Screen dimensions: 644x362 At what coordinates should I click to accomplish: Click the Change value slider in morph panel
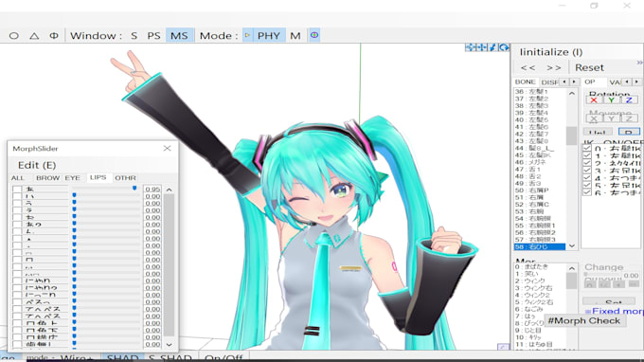tap(602, 275)
